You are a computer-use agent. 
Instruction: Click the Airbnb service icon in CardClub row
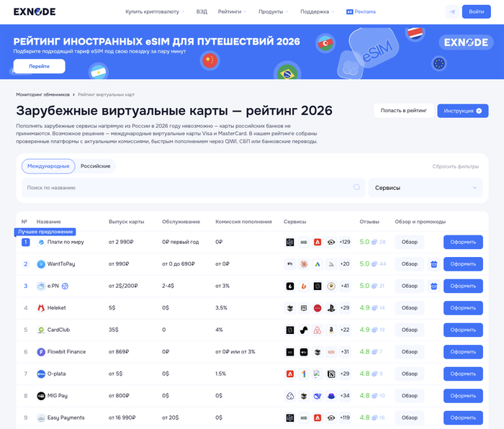[x=318, y=330]
